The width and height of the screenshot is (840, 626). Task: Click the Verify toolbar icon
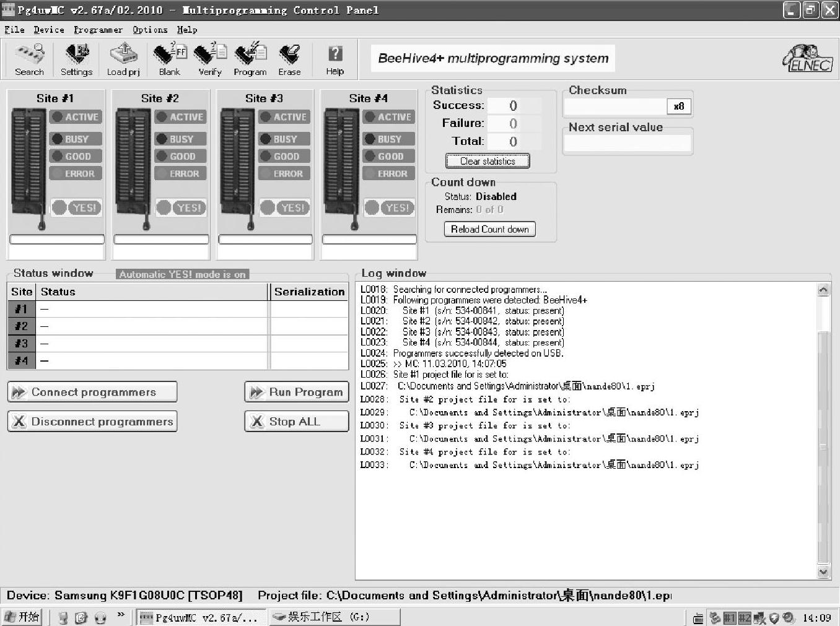[210, 60]
